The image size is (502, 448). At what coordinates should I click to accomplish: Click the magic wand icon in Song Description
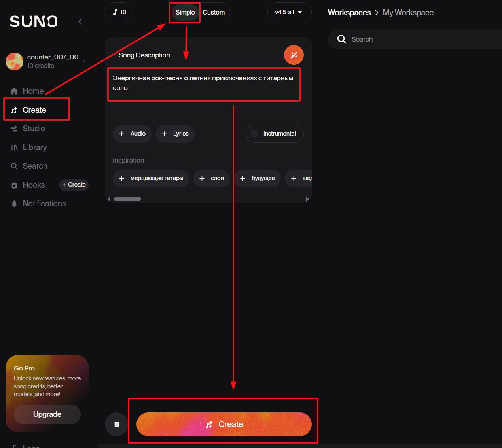294,55
